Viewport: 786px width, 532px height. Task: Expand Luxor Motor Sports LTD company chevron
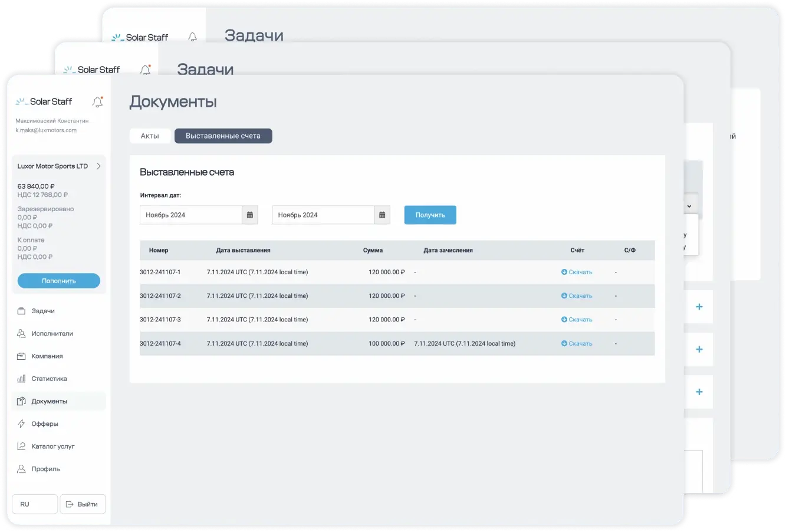[x=98, y=166]
